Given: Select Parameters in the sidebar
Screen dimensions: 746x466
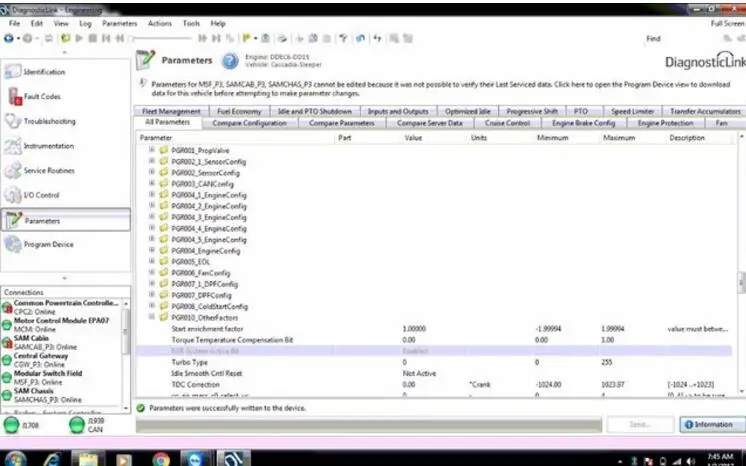Looking at the screenshot, I should pyautogui.click(x=66, y=220).
